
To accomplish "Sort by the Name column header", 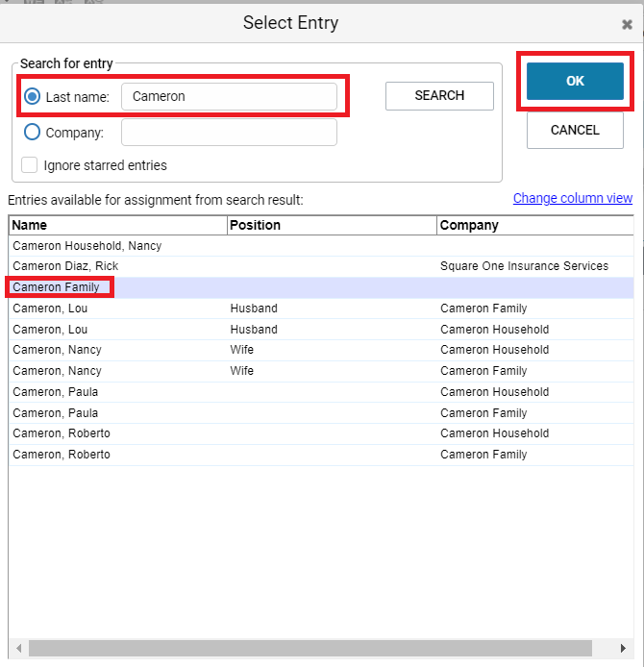I will 118,225.
